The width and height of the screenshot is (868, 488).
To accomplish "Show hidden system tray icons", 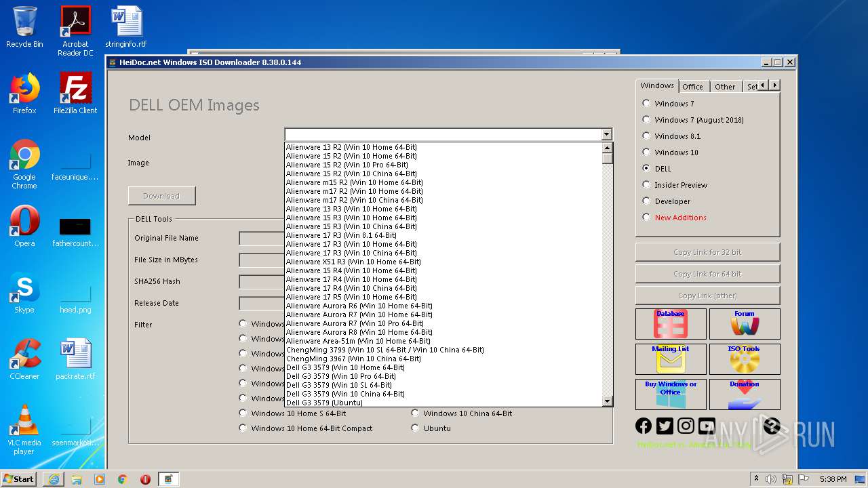I will (x=756, y=479).
